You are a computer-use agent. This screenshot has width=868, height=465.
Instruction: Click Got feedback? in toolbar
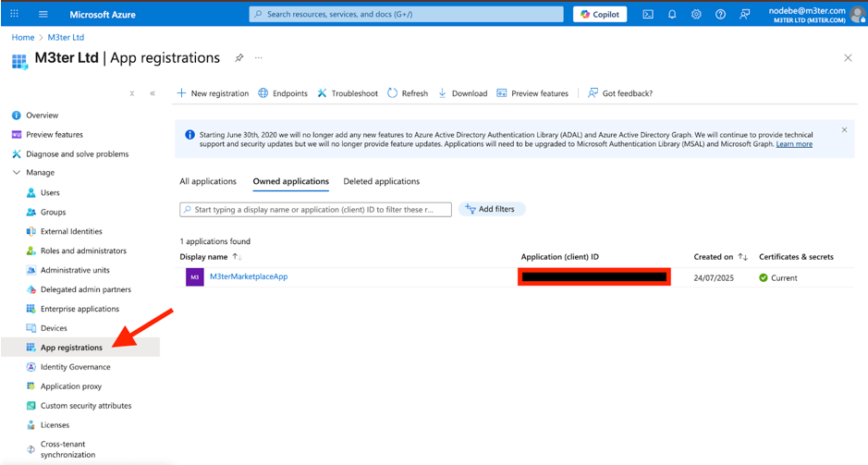click(620, 93)
